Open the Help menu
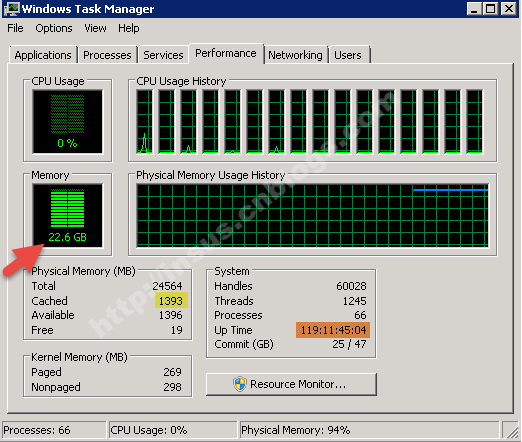This screenshot has width=522, height=442. click(x=129, y=28)
